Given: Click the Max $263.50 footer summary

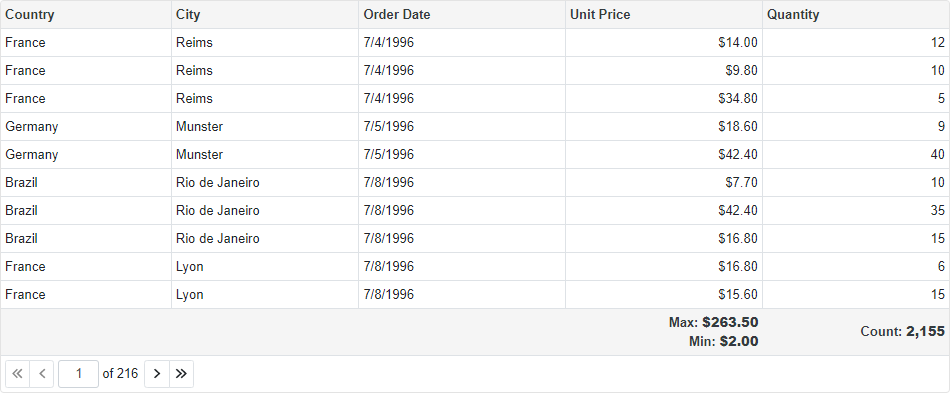Looking at the screenshot, I should [713, 322].
